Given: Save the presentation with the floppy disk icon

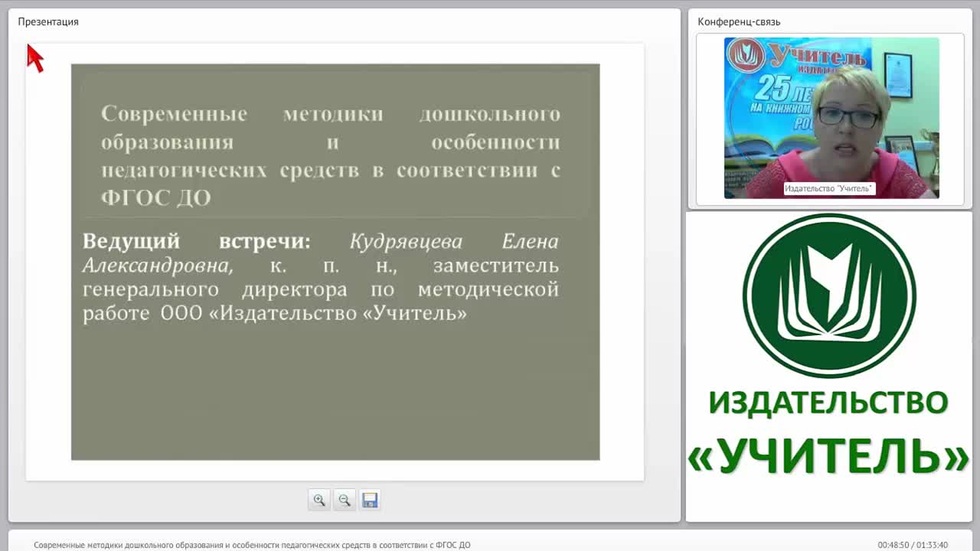Looking at the screenshot, I should 370,500.
